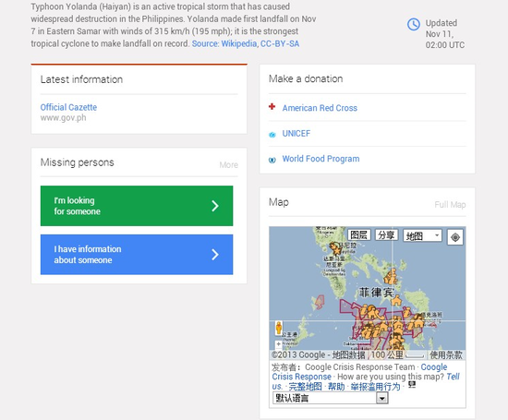
Task: Click the house marker right of the 菲律宾 label
Action: (396, 300)
